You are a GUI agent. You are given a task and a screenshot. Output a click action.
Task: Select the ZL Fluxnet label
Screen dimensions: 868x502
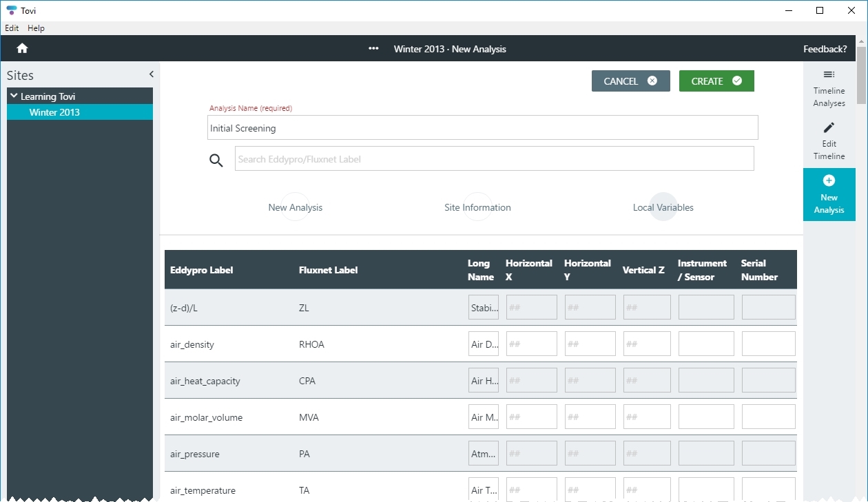(304, 308)
